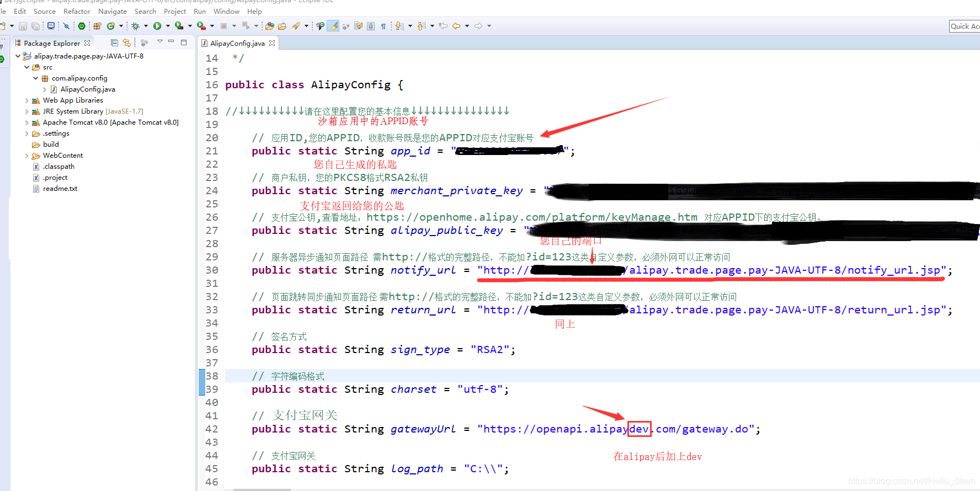Open the Source menu
The width and height of the screenshot is (980, 491).
coord(45,11)
